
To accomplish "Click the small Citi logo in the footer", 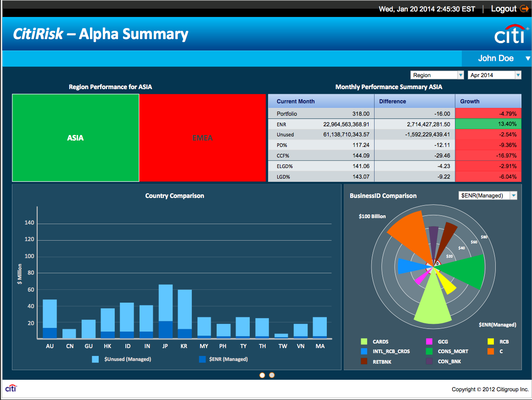I will pos(11,388).
